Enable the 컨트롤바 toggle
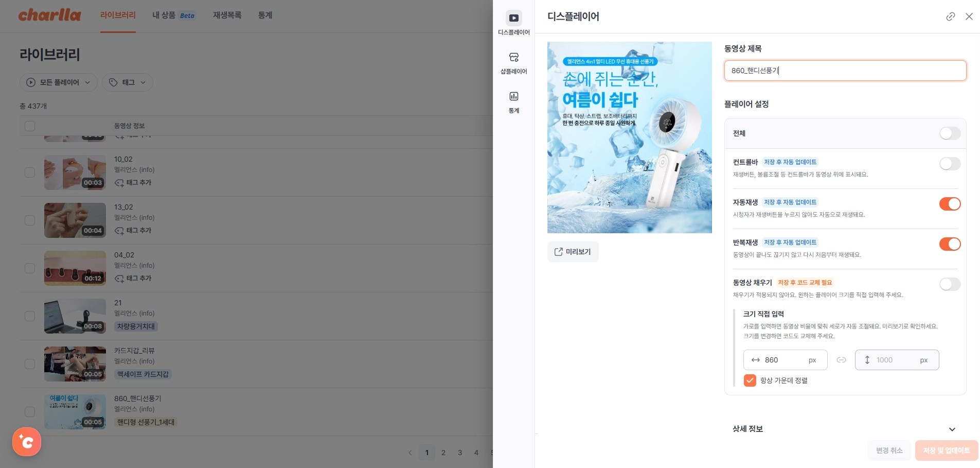 950,164
